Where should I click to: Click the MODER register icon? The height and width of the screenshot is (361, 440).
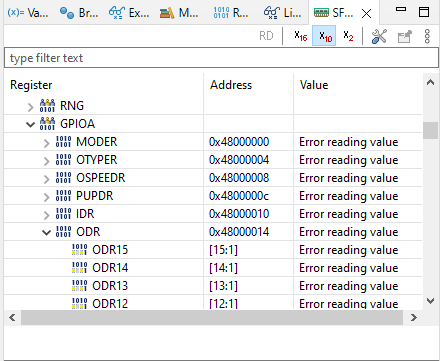pos(63,142)
